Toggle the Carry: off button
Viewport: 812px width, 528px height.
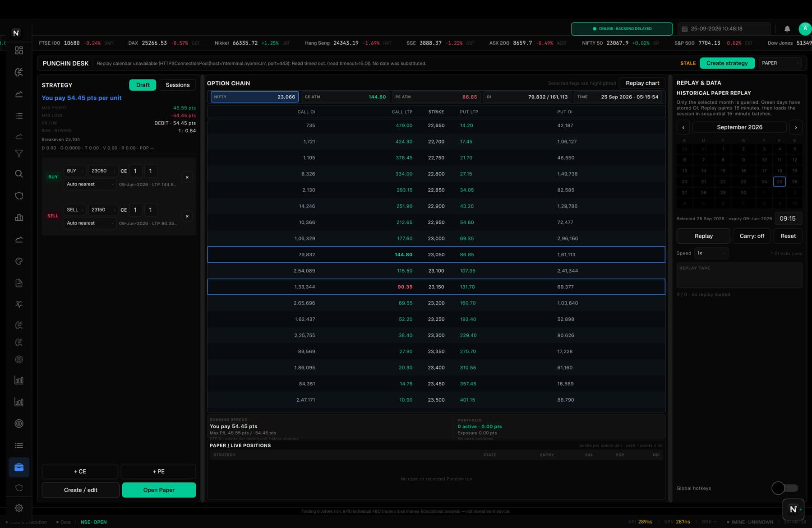pyautogui.click(x=752, y=236)
